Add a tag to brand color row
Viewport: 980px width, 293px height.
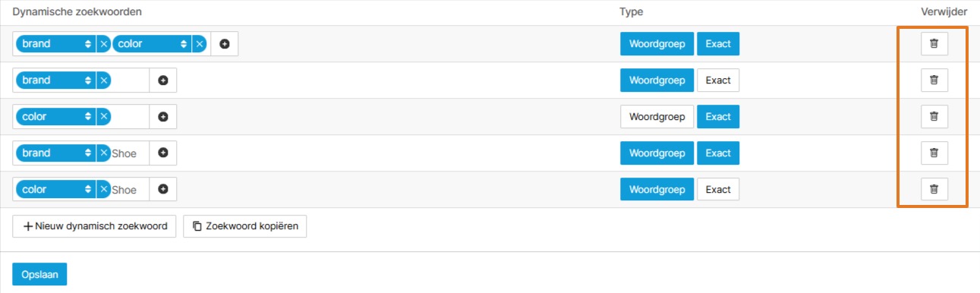point(224,44)
